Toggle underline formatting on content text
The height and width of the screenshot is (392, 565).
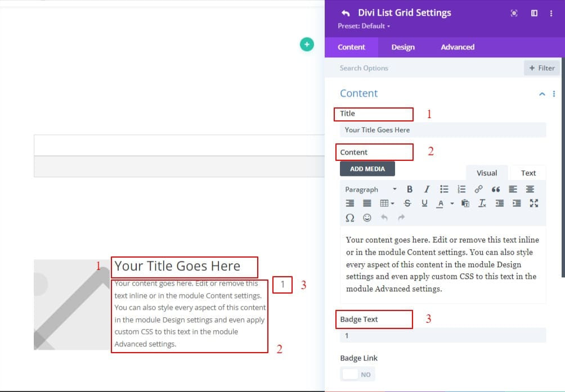pos(424,203)
